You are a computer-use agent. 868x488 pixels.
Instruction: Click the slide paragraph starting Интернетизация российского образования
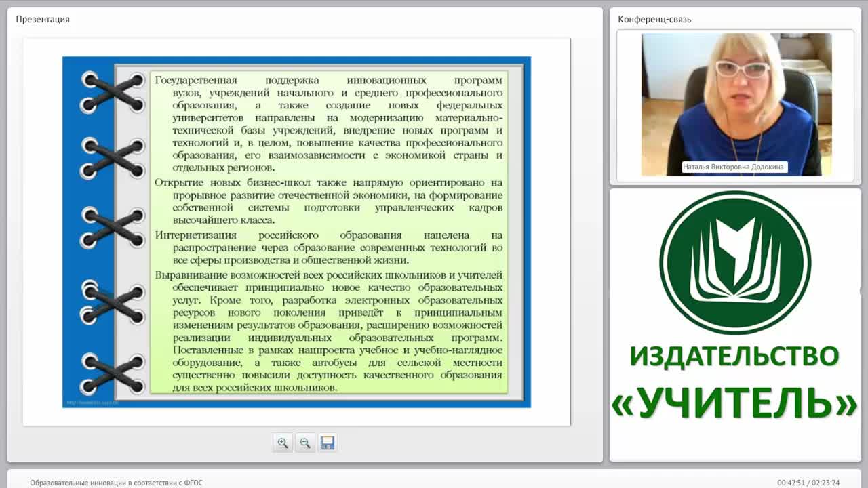coord(329,247)
